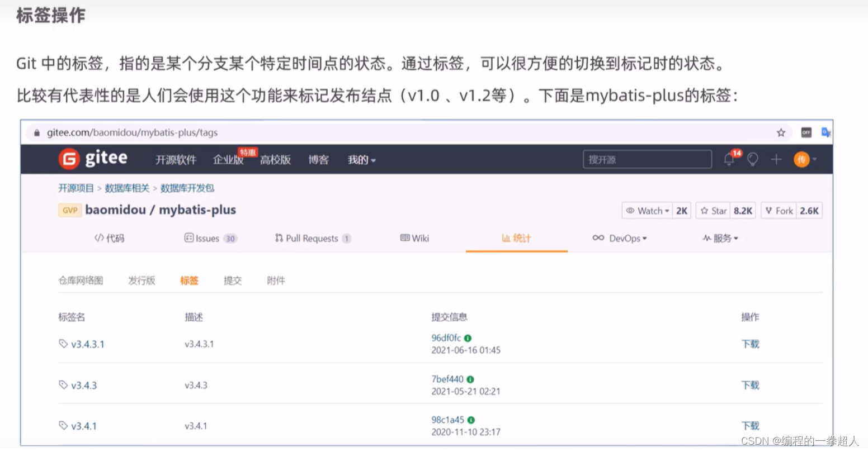The image size is (868, 452).
Task: Open the 我的 dropdown menu
Action: tap(361, 160)
